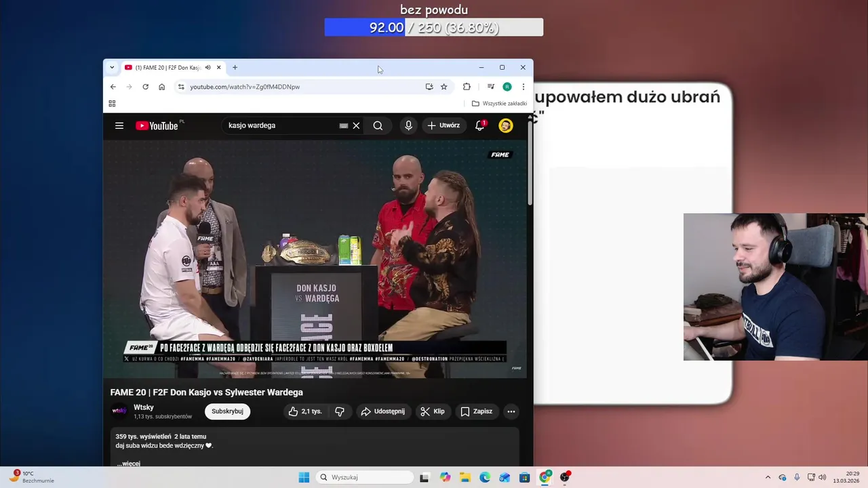Open OBS Studio from taskbar

(x=565, y=477)
